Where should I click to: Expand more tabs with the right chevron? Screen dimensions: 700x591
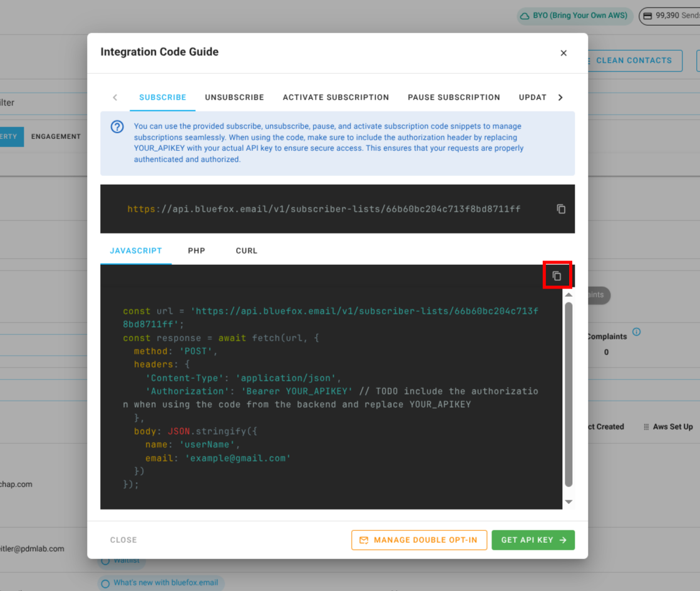tap(561, 97)
